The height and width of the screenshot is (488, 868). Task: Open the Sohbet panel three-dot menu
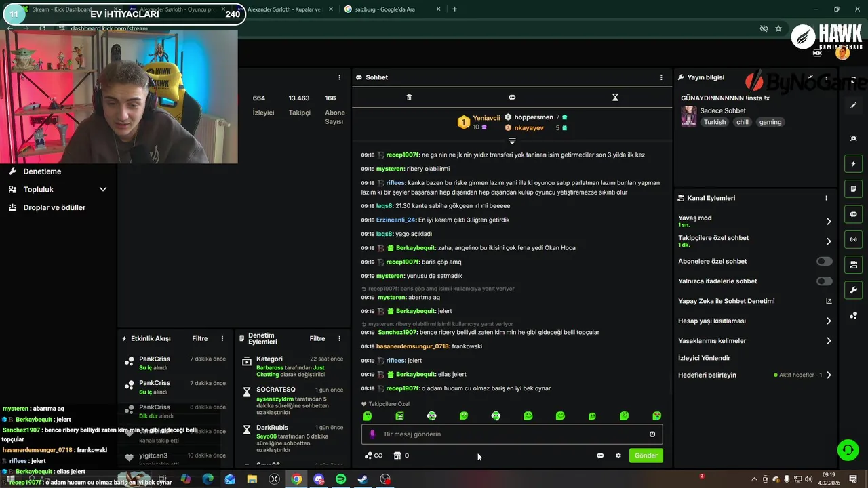pos(661,77)
